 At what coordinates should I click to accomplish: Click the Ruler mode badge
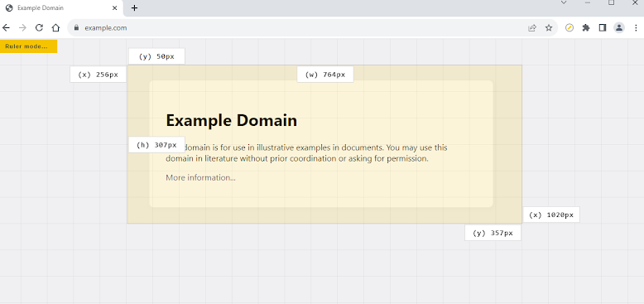click(28, 46)
